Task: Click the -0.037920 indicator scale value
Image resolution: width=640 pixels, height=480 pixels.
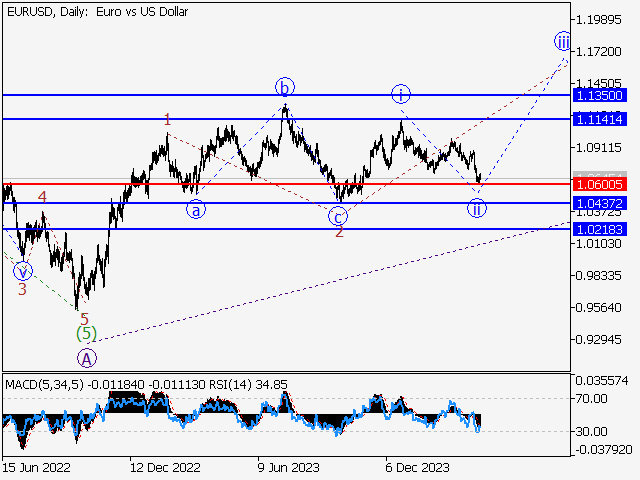Action: [604, 450]
